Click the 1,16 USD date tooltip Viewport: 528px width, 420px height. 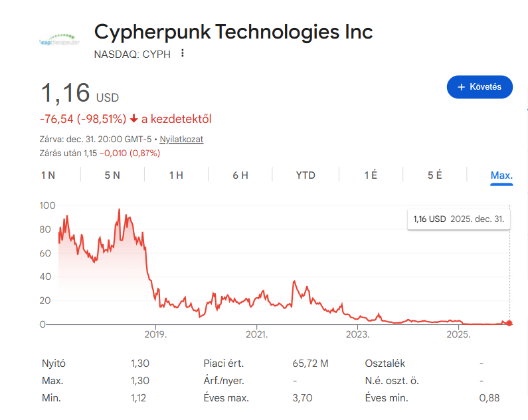458,219
